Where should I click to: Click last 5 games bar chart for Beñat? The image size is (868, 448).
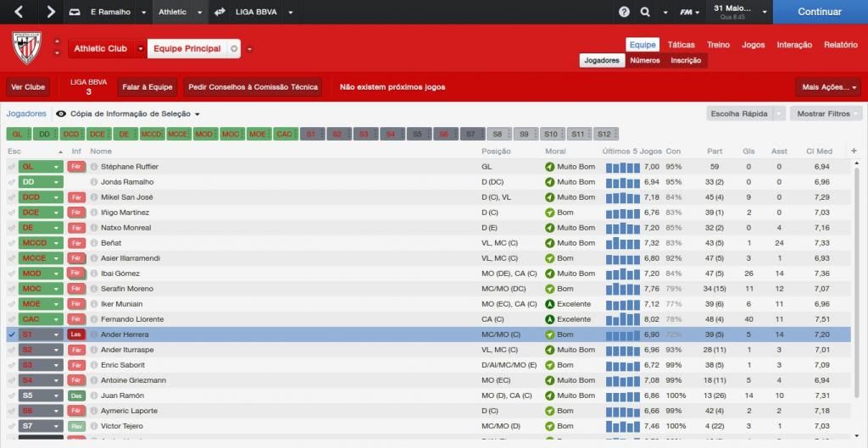point(622,243)
